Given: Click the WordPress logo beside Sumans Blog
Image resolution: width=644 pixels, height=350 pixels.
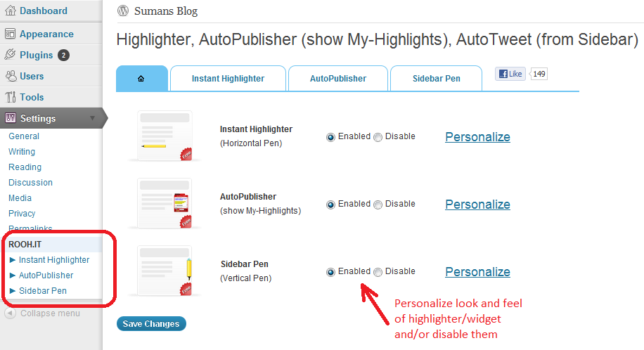Looking at the screenshot, I should pyautogui.click(x=123, y=11).
